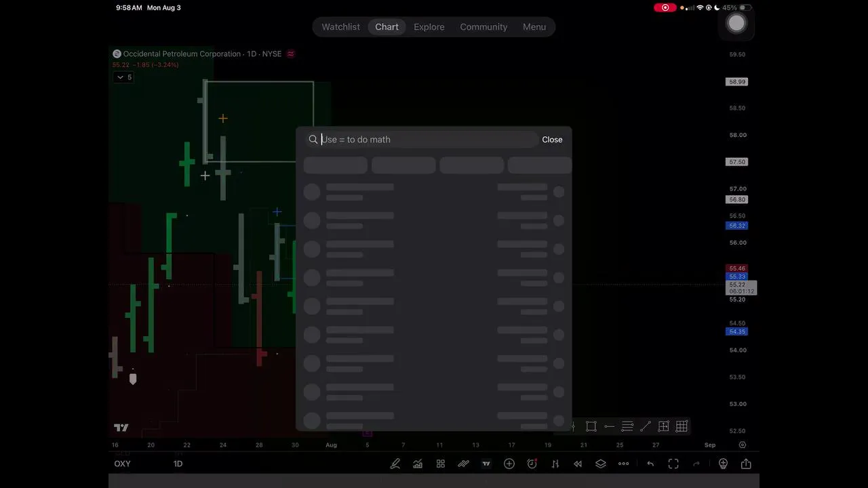
Task: Select the diagonal trend line tool
Action: click(646, 426)
